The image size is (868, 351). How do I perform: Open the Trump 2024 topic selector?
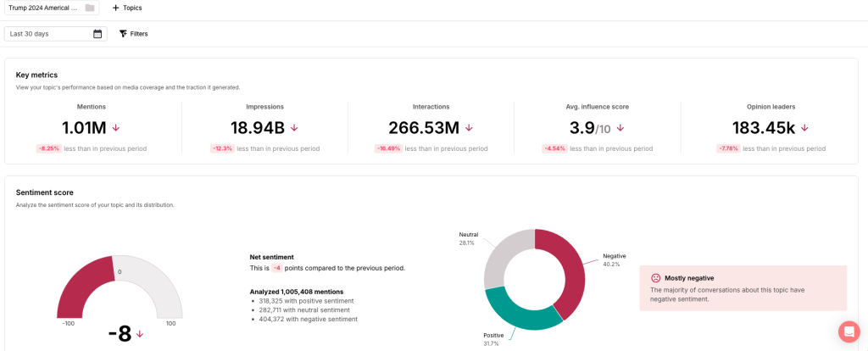pyautogui.click(x=52, y=8)
